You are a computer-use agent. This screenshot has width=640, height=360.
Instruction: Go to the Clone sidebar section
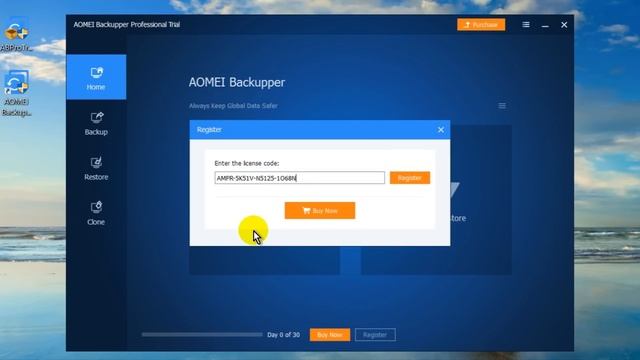tap(96, 213)
